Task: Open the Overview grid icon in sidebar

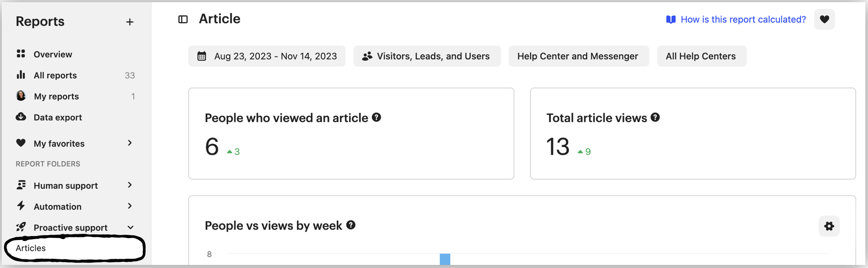Action: coord(21,54)
